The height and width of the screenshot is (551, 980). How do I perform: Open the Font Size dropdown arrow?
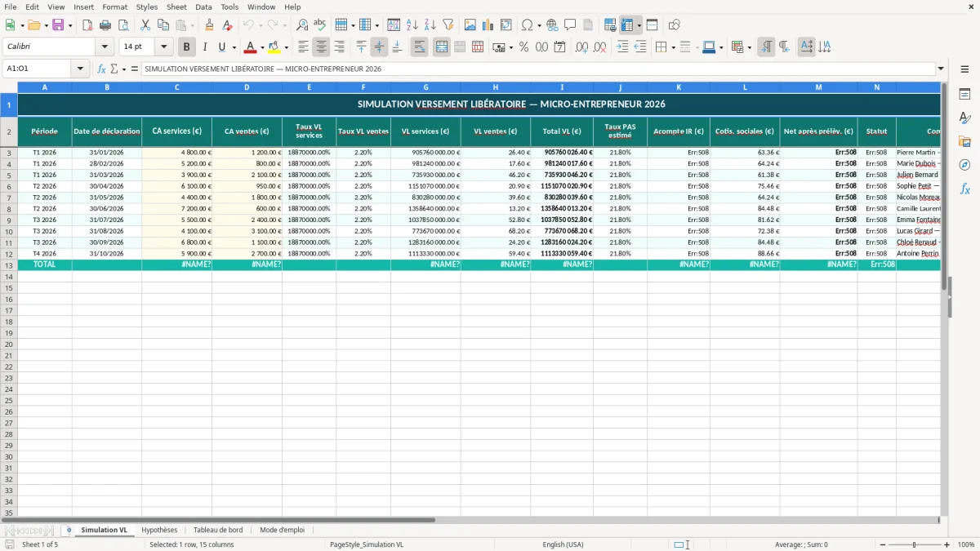(x=163, y=47)
